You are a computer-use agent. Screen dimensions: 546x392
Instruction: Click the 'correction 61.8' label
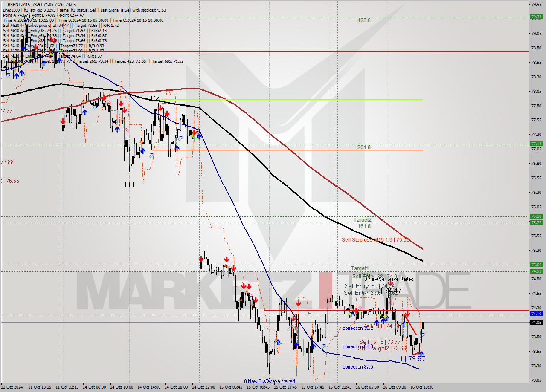[x=358, y=346]
